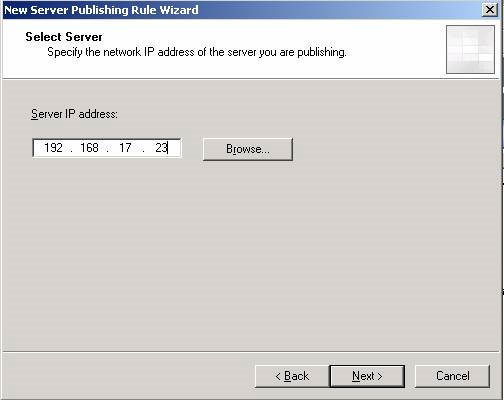The image size is (504, 400).
Task: Click the dot separator between 192 and 168
Action: click(x=71, y=150)
